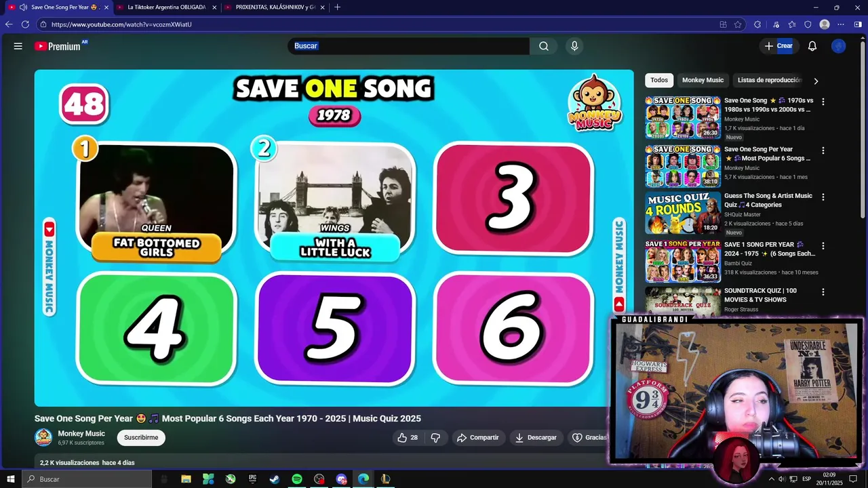868x488 pixels.
Task: Open the ESP language input indicator
Action: pyautogui.click(x=806, y=479)
